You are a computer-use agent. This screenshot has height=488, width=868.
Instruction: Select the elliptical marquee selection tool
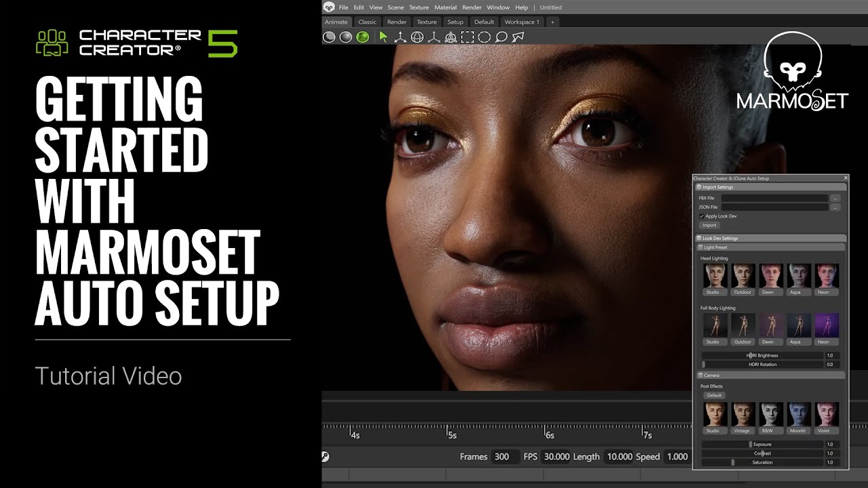click(x=484, y=37)
